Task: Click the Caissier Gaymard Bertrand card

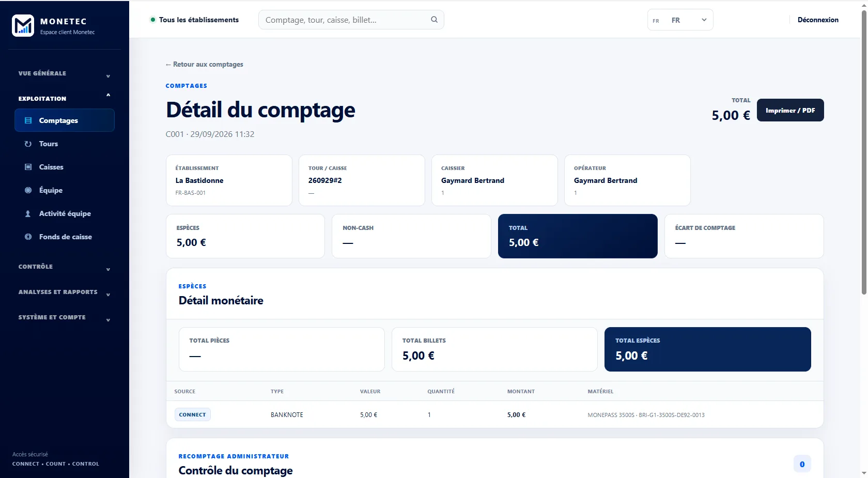Action: click(x=494, y=180)
